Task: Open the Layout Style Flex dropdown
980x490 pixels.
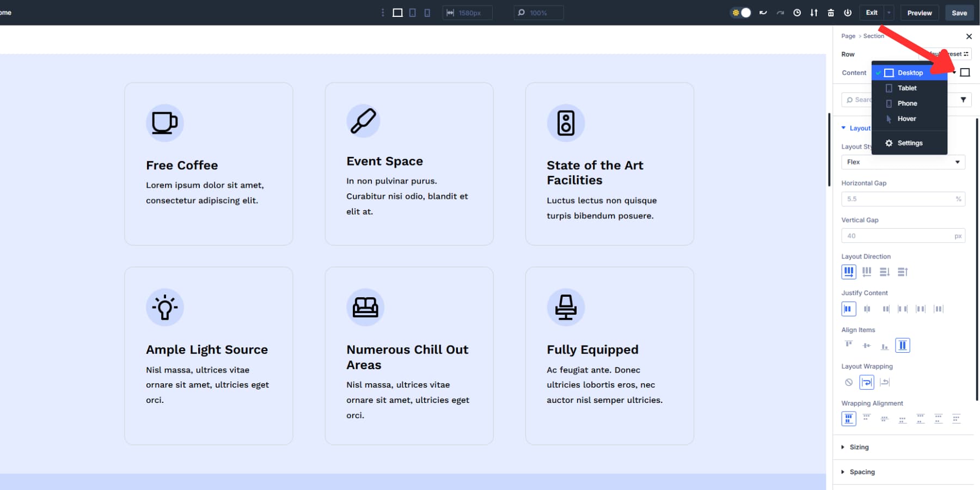Action: tap(903, 162)
